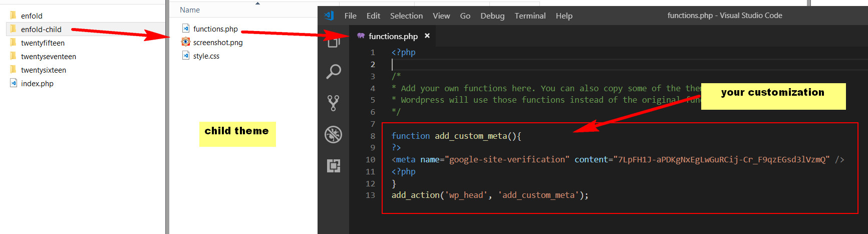
Task: Select functions.php in the file list
Action: point(215,29)
